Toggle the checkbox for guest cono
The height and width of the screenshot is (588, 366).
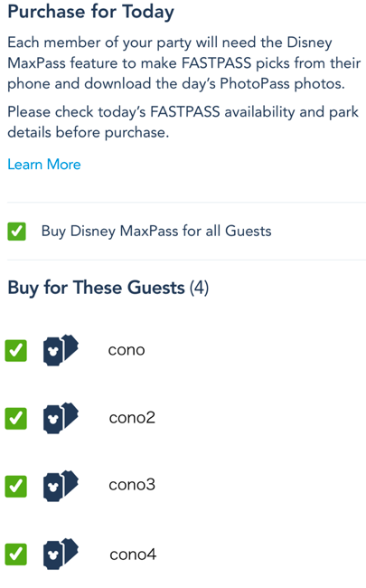point(15,351)
